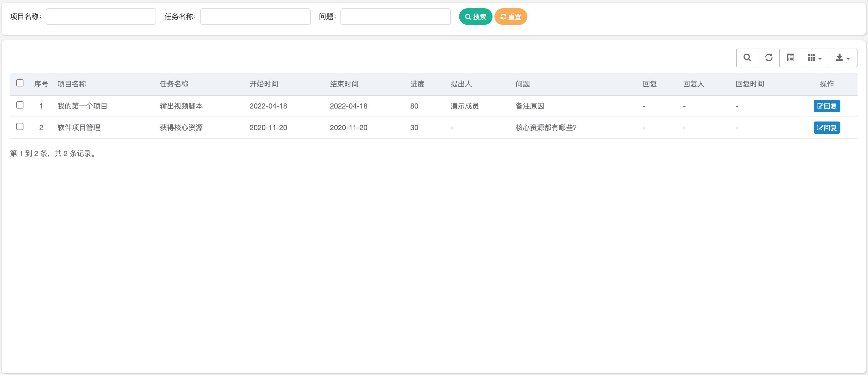
Task: Select the 我的第一个项目 cell
Action: pyautogui.click(x=82, y=106)
